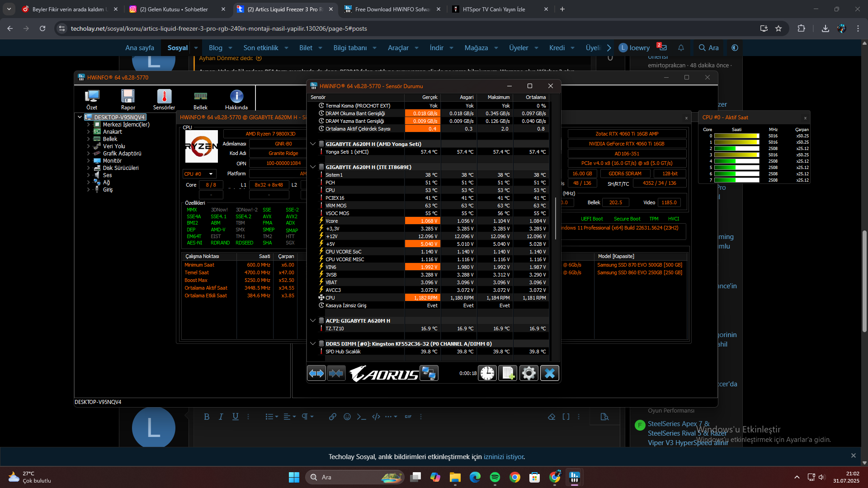Click the iznin istiyor notification link
The width and height of the screenshot is (868, 488).
click(x=504, y=457)
